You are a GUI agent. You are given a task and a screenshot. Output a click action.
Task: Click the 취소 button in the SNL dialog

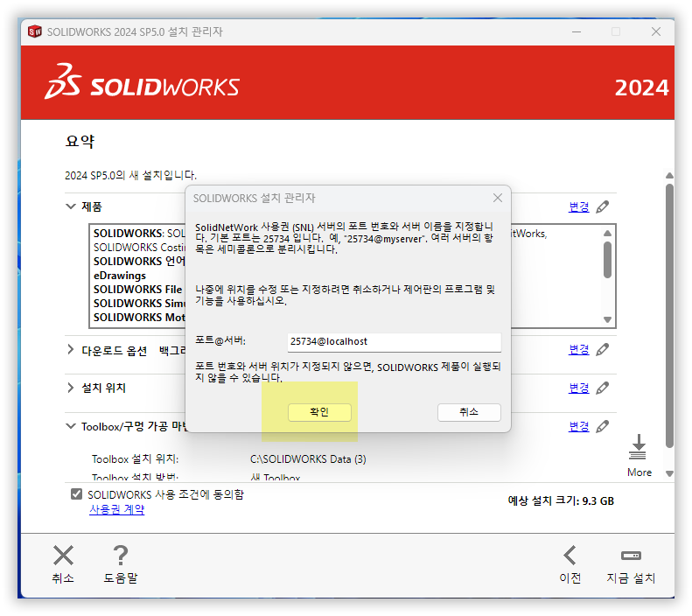tap(469, 412)
